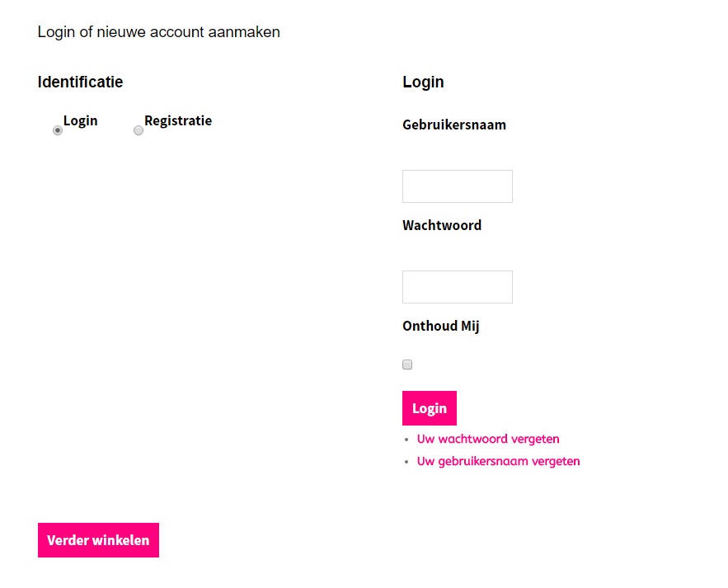Focus the Wachtwoord input field
This screenshot has height=588, width=728.
[x=457, y=287]
